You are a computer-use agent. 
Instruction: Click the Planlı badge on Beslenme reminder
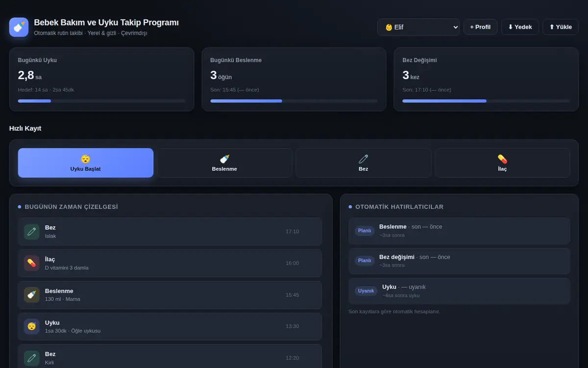coord(365,231)
